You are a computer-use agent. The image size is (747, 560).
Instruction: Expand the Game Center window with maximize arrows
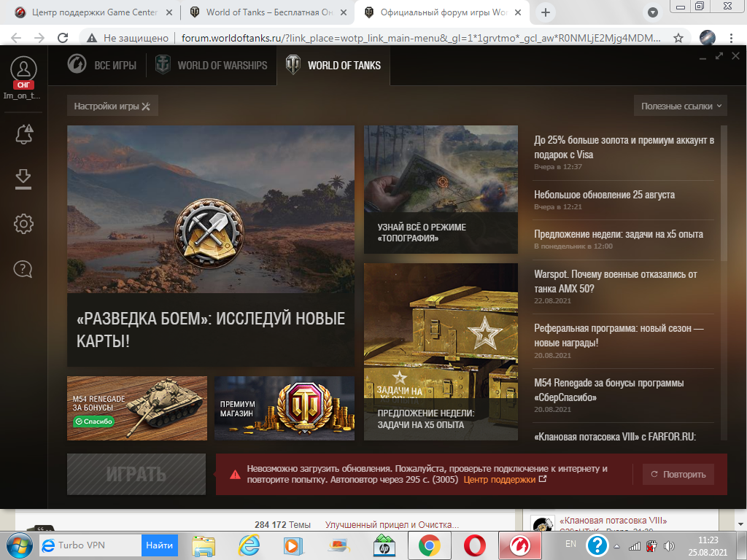719,56
